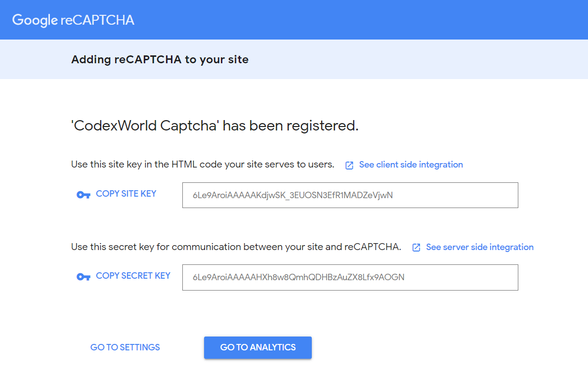
Task: Click the 'CodexWorld Captcha' registered message
Action: (x=215, y=126)
